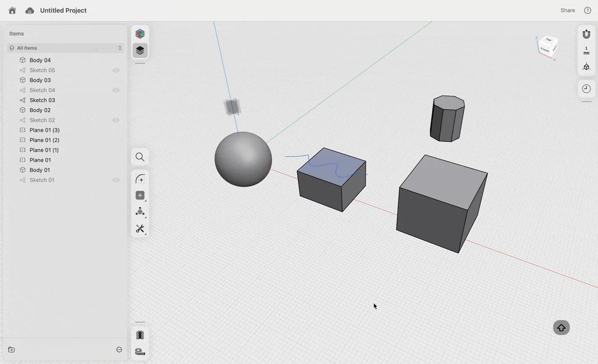Open the history clock icon
Image resolution: width=598 pixels, height=364 pixels.
pyautogui.click(x=586, y=89)
